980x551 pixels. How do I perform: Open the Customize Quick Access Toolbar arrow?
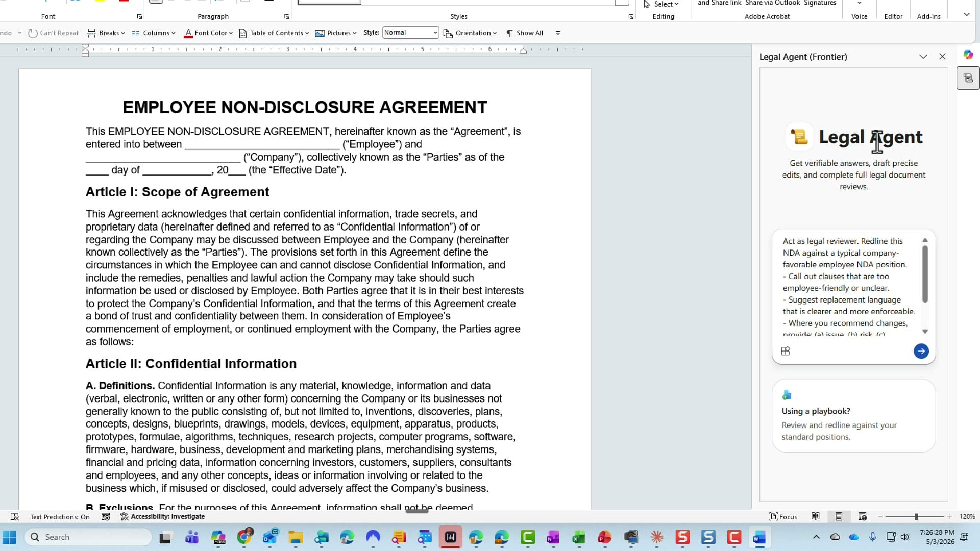coord(558,33)
